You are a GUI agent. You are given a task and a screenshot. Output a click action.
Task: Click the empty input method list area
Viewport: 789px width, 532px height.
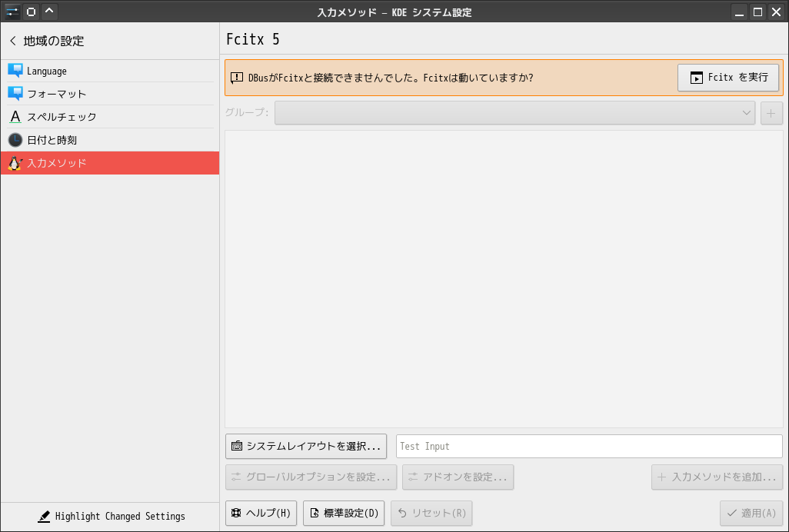[504, 279]
